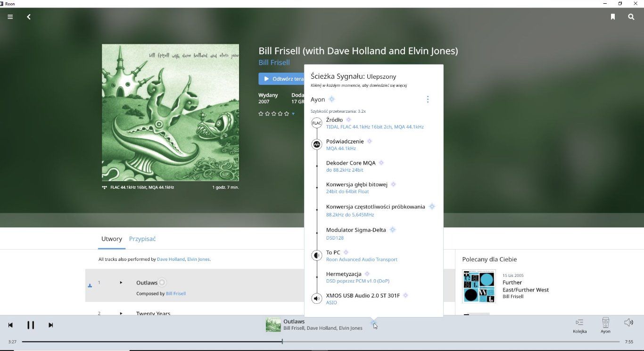Open the Elvin Jones performer link
644x351 pixels.
coord(198,259)
